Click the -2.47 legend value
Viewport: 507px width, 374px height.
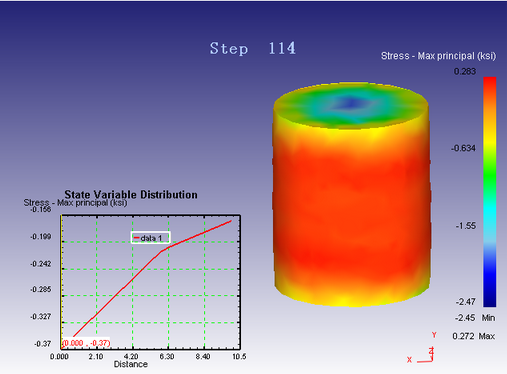[x=465, y=302]
